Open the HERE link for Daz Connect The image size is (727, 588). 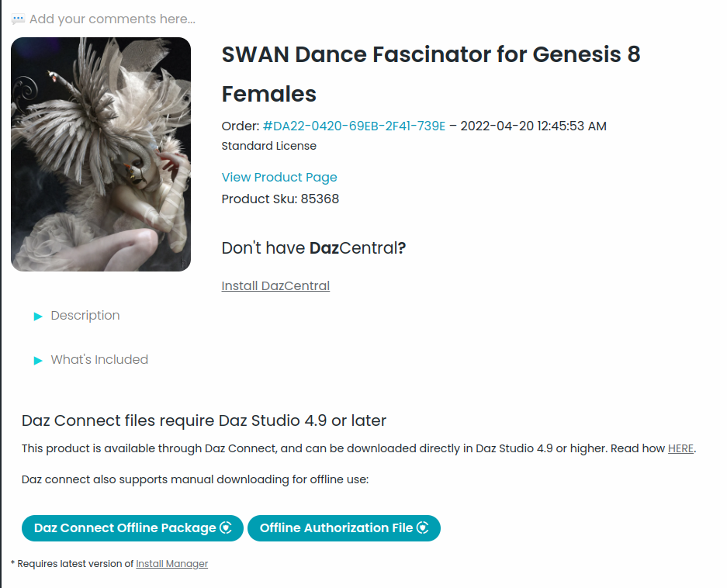680,448
